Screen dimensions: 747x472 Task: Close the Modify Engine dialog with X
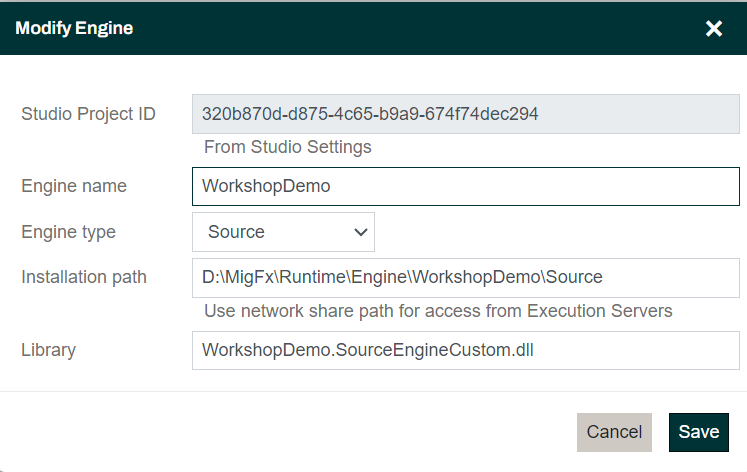click(x=714, y=29)
